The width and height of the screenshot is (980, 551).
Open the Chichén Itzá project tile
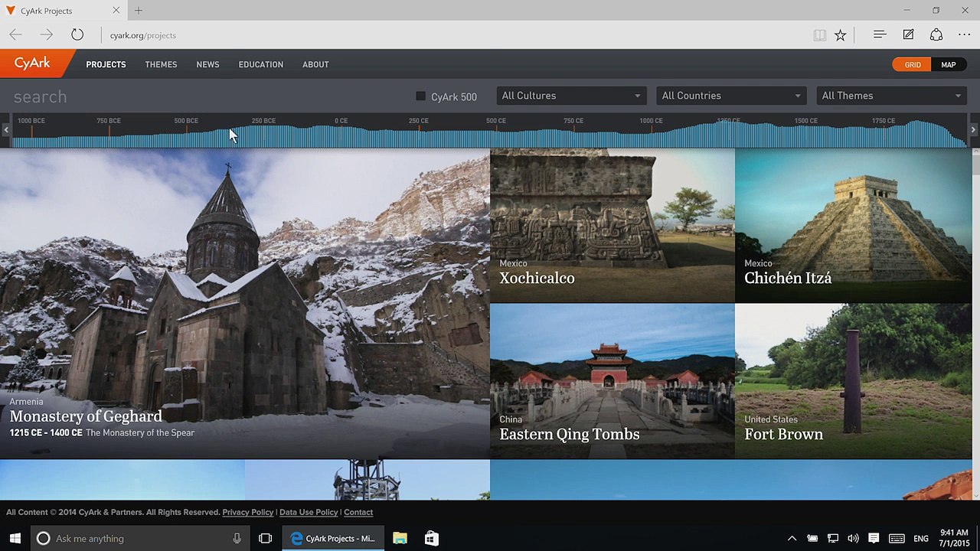[x=853, y=226]
